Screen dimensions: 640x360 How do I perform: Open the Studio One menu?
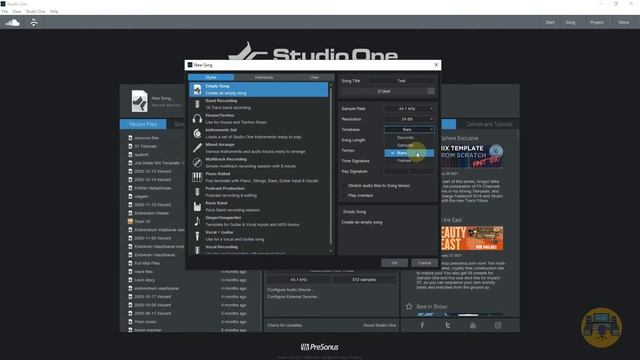(36, 11)
